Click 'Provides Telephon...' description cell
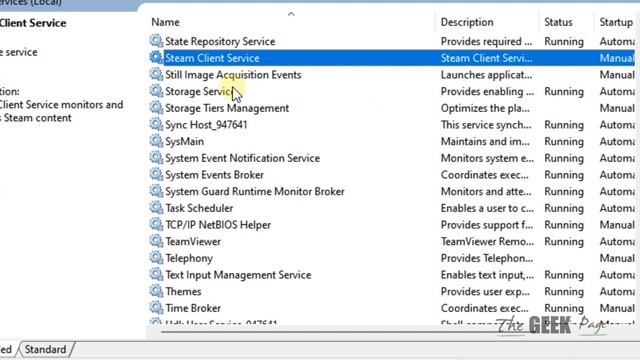 pyautogui.click(x=487, y=258)
